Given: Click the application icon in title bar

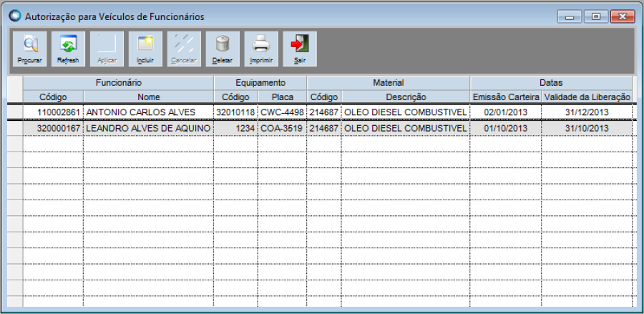Looking at the screenshot, I should pyautogui.click(x=14, y=16).
